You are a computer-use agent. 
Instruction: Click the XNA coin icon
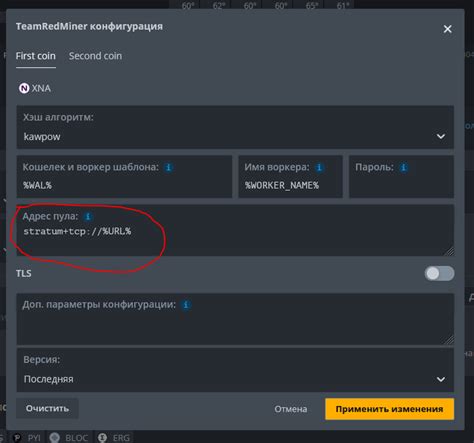pyautogui.click(x=24, y=88)
